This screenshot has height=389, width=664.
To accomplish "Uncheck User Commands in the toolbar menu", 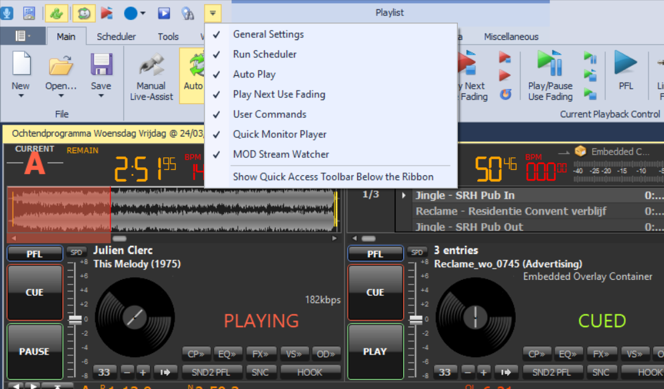I will (331, 114).
